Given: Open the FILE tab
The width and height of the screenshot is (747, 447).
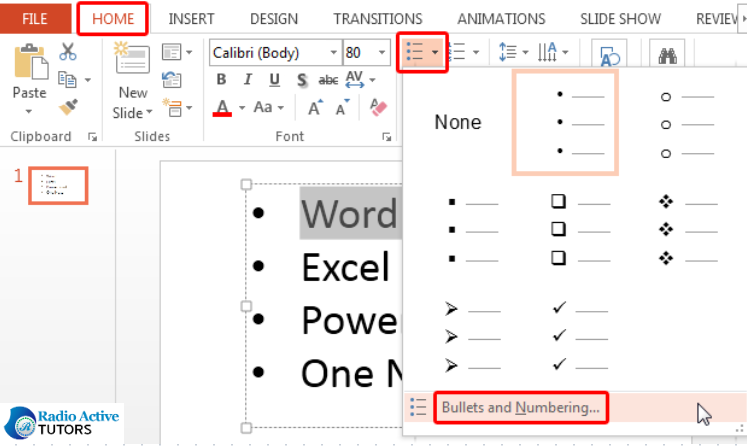Looking at the screenshot, I should pyautogui.click(x=35, y=19).
